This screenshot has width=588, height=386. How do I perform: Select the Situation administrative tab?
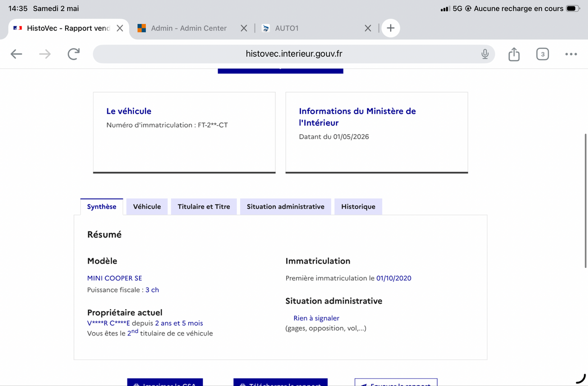(286, 206)
